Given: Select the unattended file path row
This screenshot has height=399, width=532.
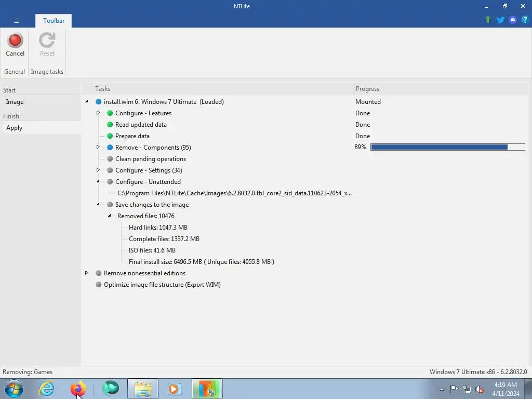Looking at the screenshot, I should click(x=234, y=193).
